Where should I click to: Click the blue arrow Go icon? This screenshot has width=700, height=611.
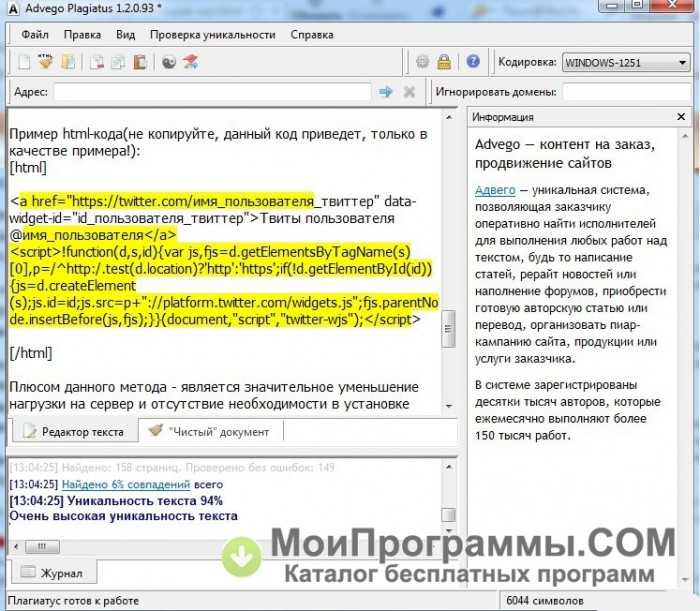pos(385,92)
